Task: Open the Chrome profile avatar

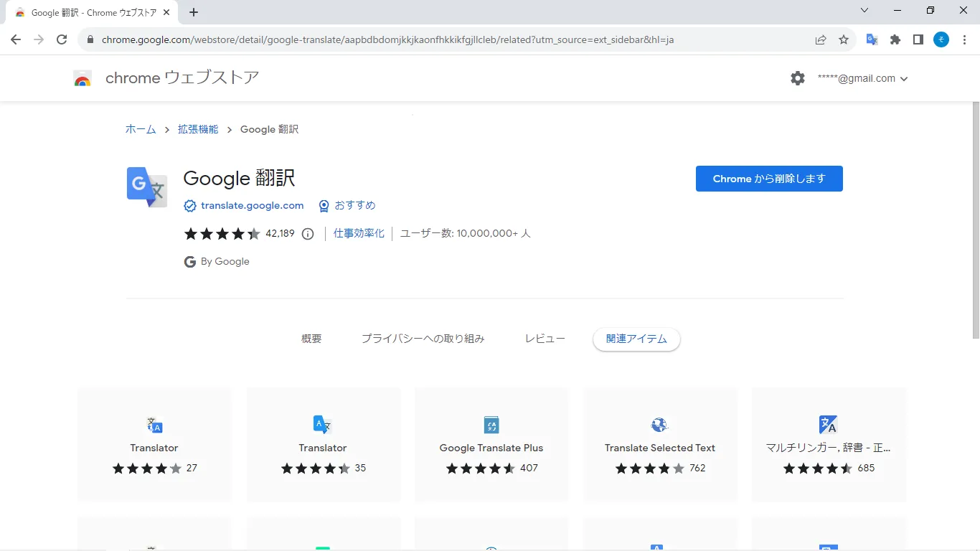Action: click(x=941, y=39)
